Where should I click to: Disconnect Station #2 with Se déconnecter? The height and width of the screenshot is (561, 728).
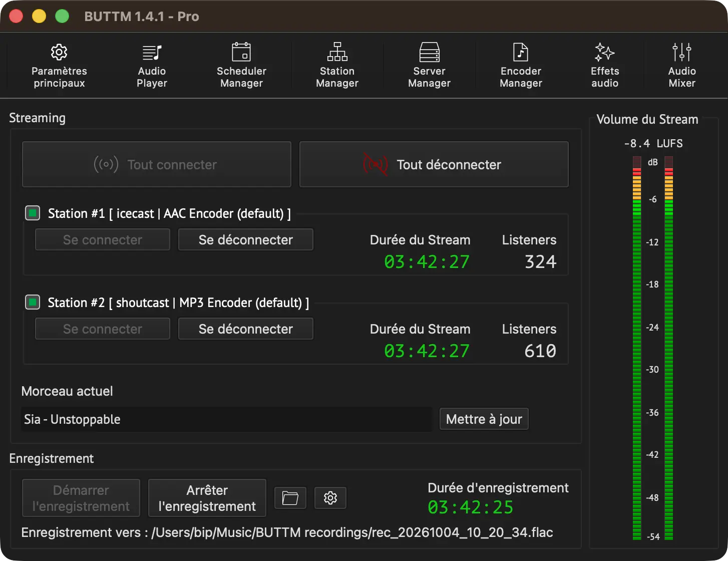(246, 329)
